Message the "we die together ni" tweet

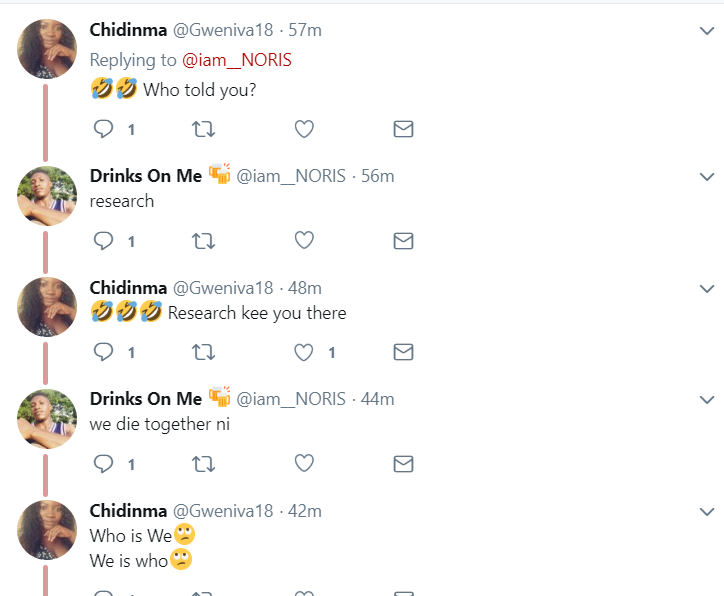pyautogui.click(x=403, y=464)
